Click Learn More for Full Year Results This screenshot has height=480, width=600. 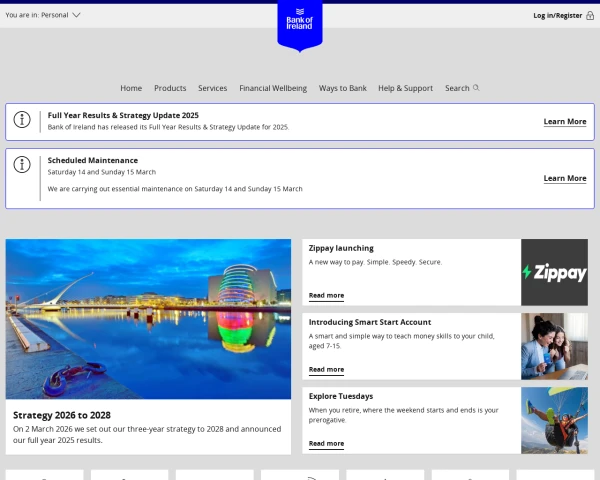(565, 122)
